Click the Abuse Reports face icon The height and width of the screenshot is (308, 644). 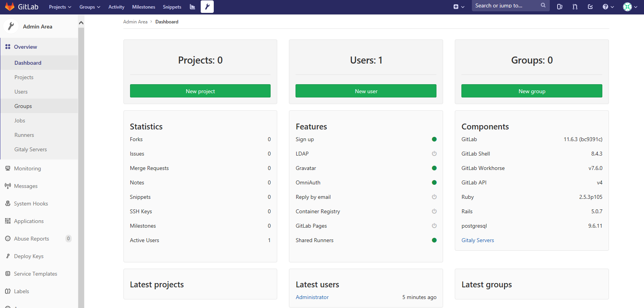click(x=8, y=239)
